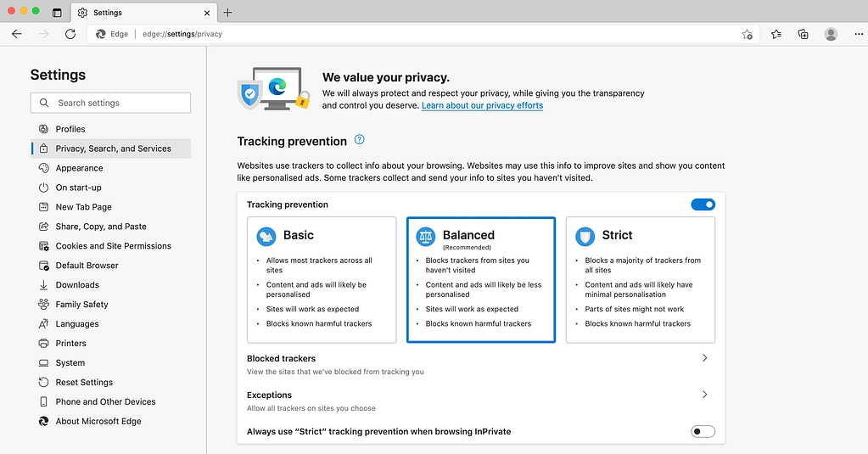This screenshot has height=454, width=868.
Task: Select the Balanced tracking prevention card
Action: (481, 279)
